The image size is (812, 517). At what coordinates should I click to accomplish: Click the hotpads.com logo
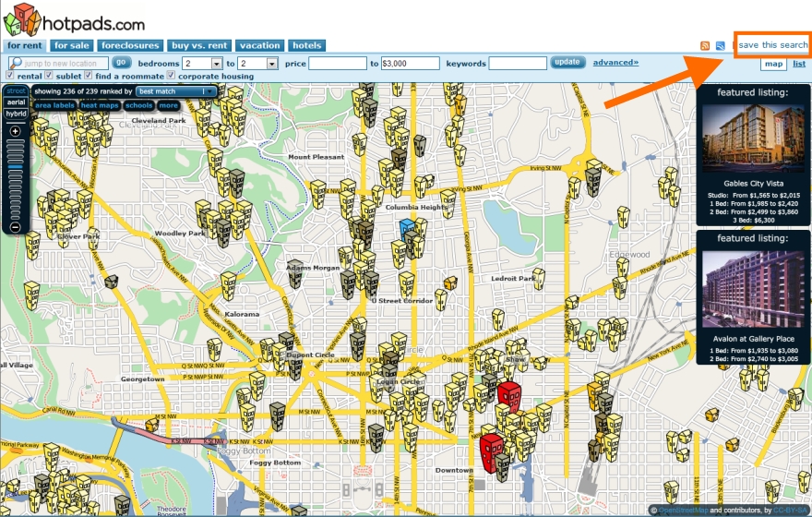click(x=74, y=20)
